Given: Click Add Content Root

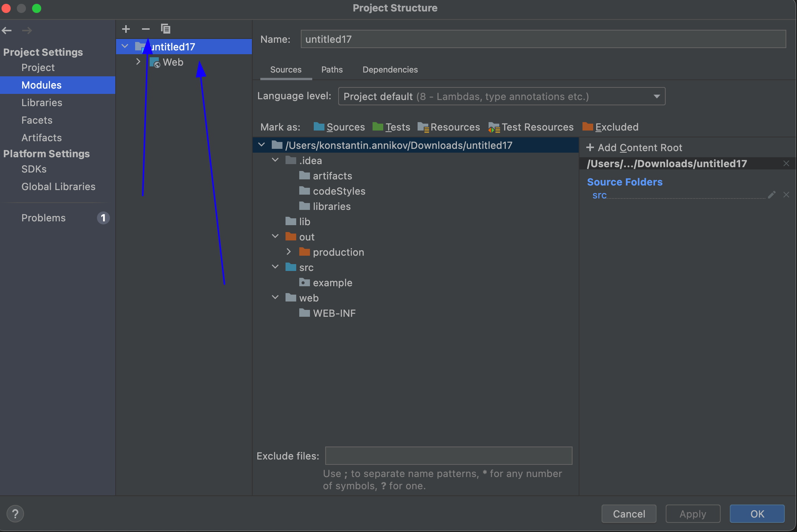Looking at the screenshot, I should click(x=634, y=148).
